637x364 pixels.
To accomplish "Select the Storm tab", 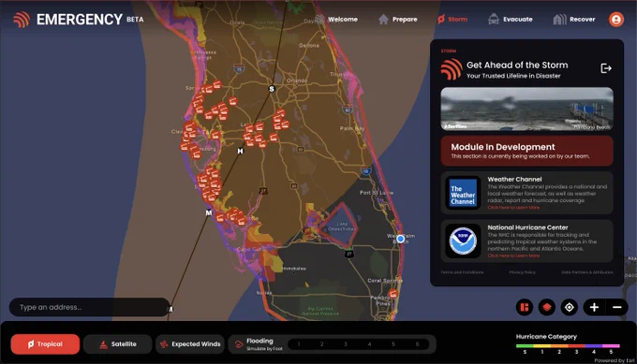I will tap(452, 19).
